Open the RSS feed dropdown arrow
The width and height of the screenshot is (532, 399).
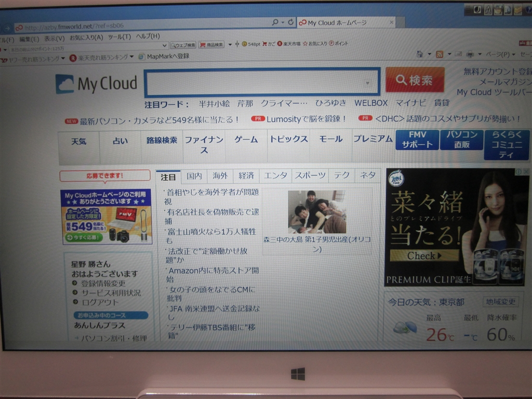(449, 54)
